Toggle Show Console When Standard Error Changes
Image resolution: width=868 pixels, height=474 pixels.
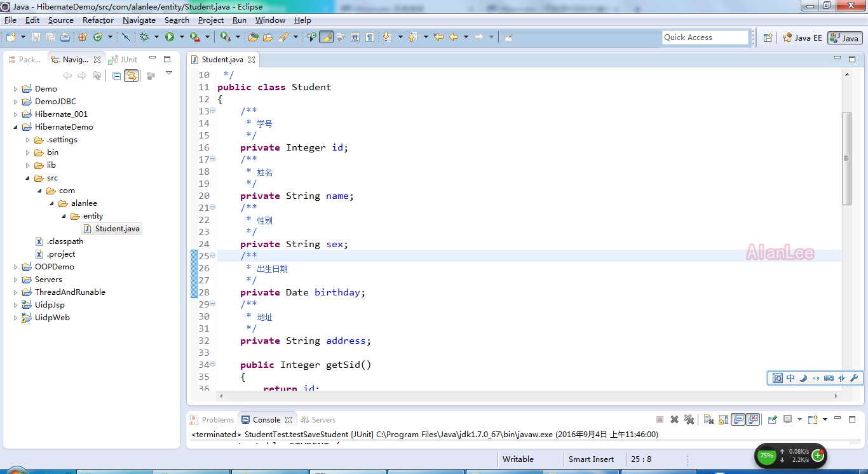pos(753,419)
